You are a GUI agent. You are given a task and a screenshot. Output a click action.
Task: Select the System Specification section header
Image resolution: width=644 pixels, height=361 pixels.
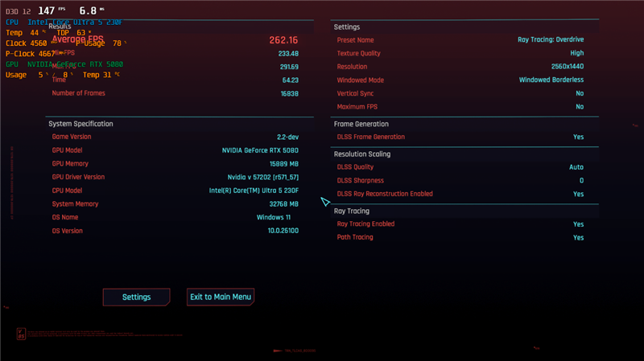coord(80,124)
